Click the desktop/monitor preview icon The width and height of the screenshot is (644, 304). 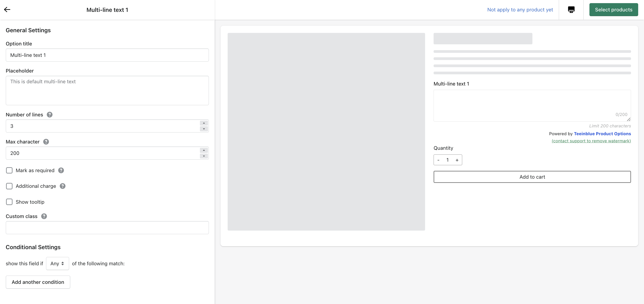pos(571,9)
